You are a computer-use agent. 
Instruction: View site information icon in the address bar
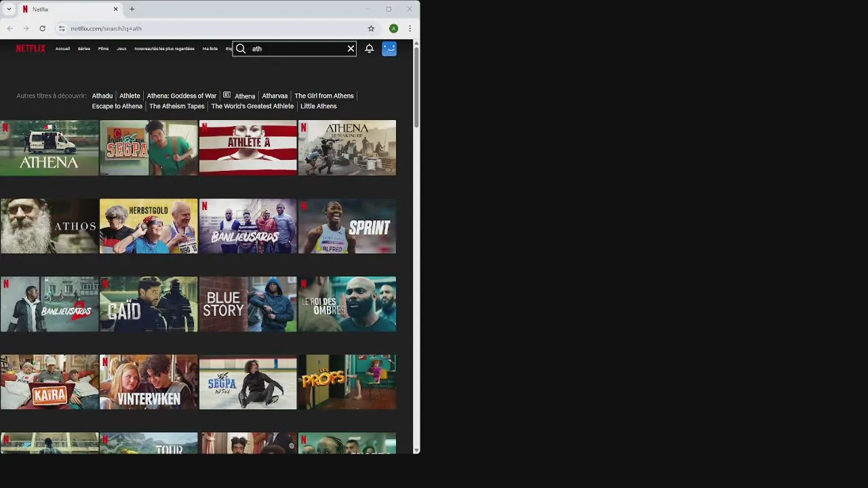point(61,28)
